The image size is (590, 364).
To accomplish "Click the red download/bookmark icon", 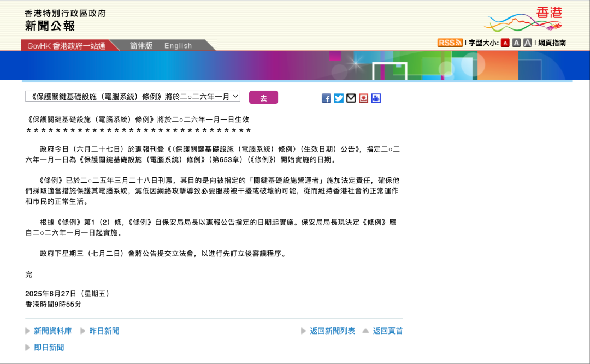I will pyautogui.click(x=363, y=98).
